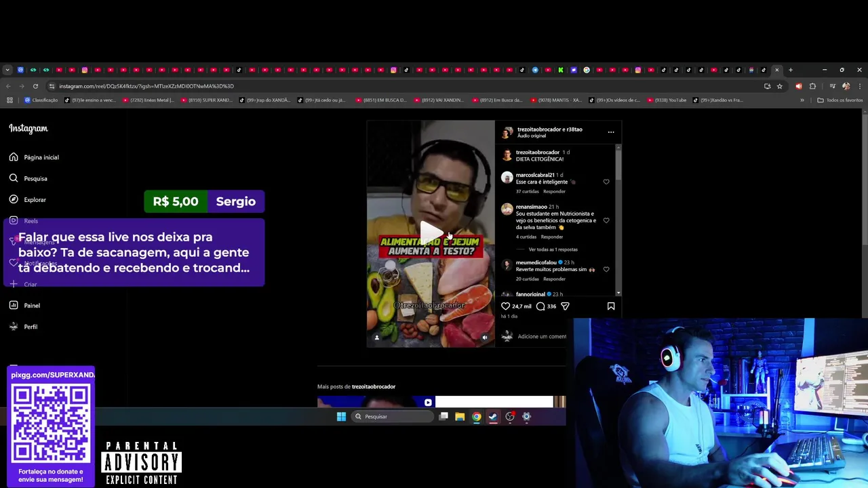Viewport: 868px width, 488px height.
Task: Reload page with browser refresh button
Action: 35,86
